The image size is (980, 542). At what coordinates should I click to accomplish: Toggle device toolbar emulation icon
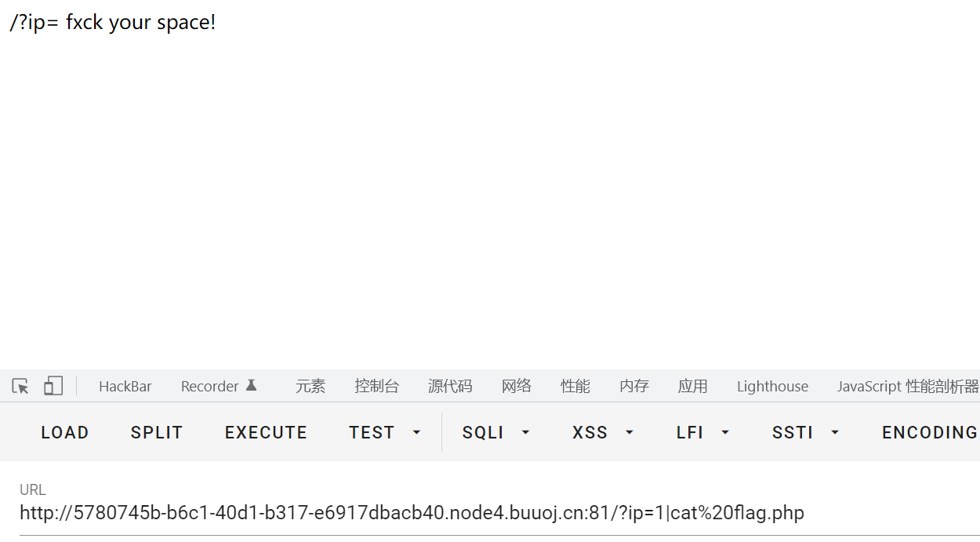coord(53,386)
